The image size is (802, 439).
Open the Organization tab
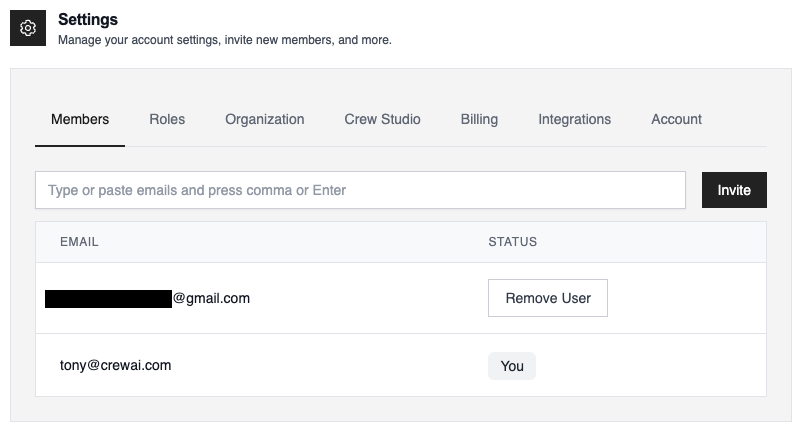click(264, 119)
